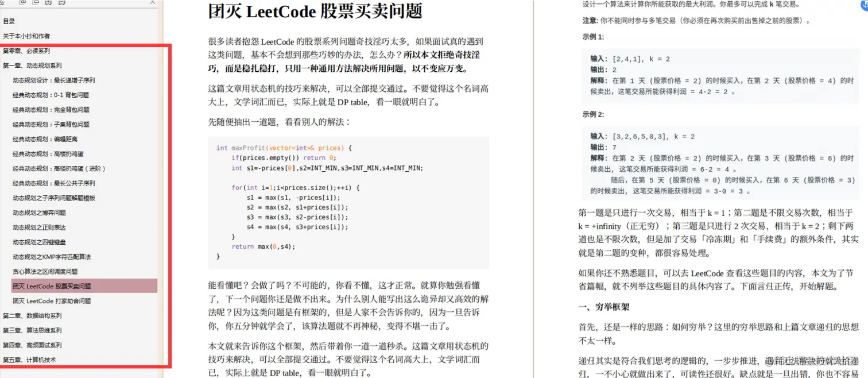
Task: Select highlighted bookmark 团灭 LeetCode 股票买卖问题
Action: [x=84, y=286]
